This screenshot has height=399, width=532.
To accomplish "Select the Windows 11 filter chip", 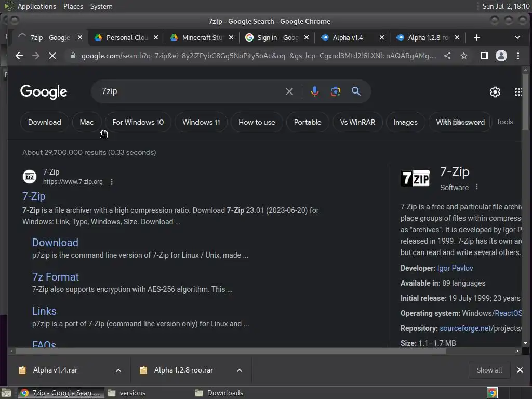I will coord(201,122).
